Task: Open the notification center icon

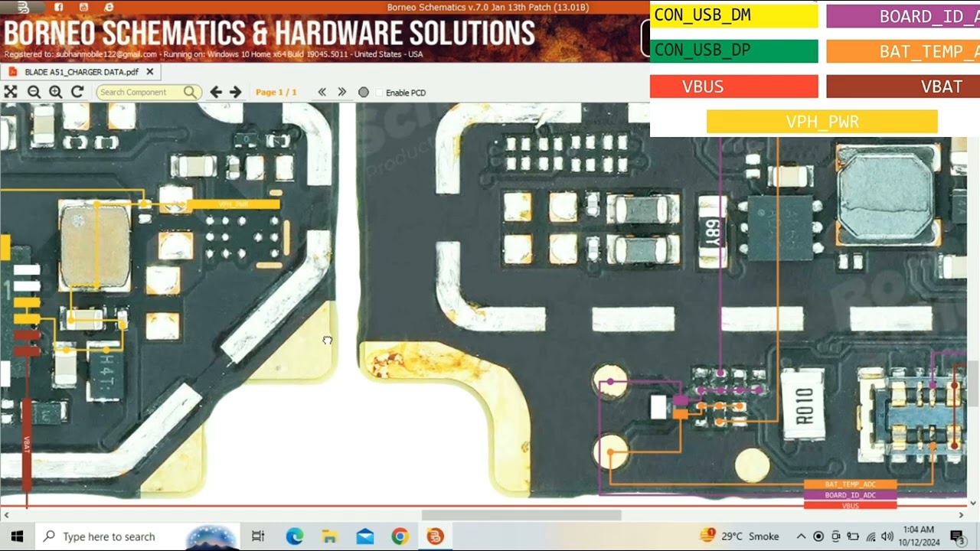Action: click(x=957, y=536)
